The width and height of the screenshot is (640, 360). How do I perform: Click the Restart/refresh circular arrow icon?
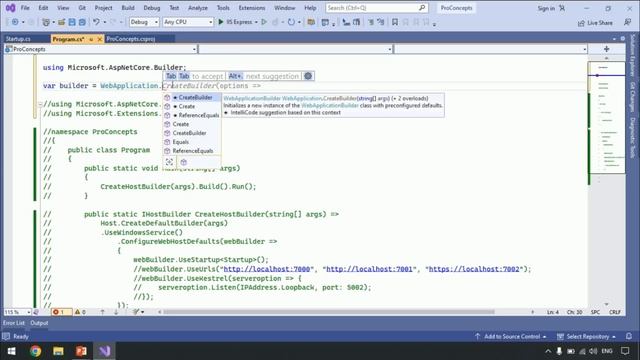(x=291, y=22)
